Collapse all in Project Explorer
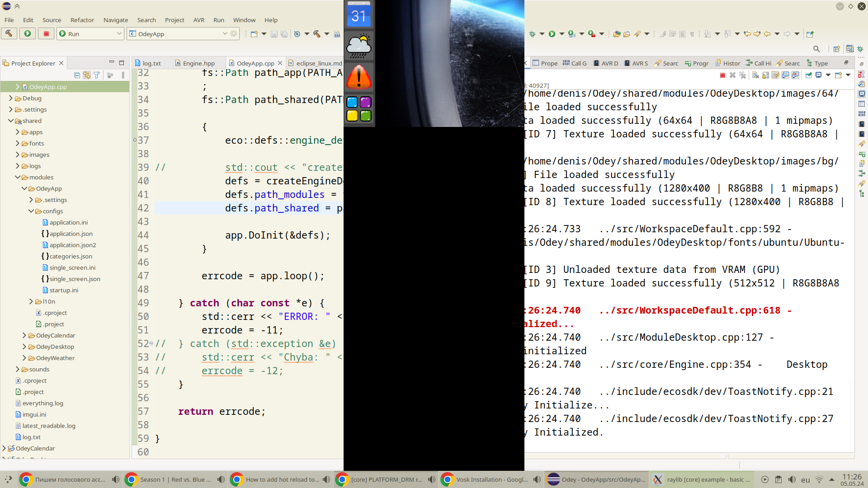The image size is (868, 488). point(77,75)
